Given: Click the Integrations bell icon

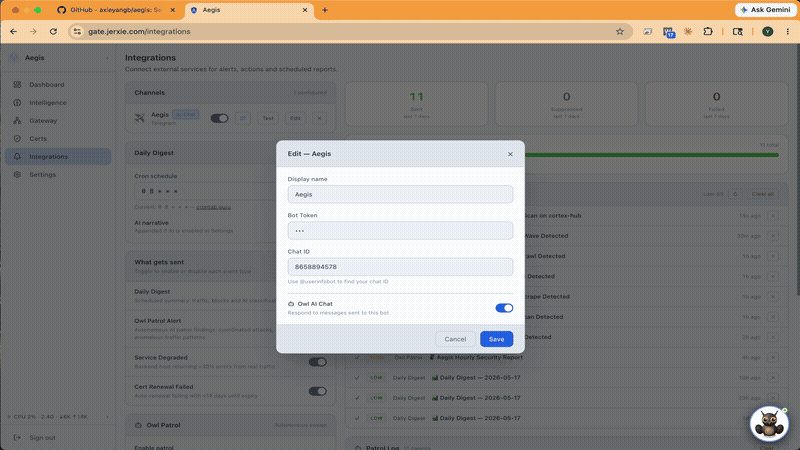Looking at the screenshot, I should tap(17, 157).
